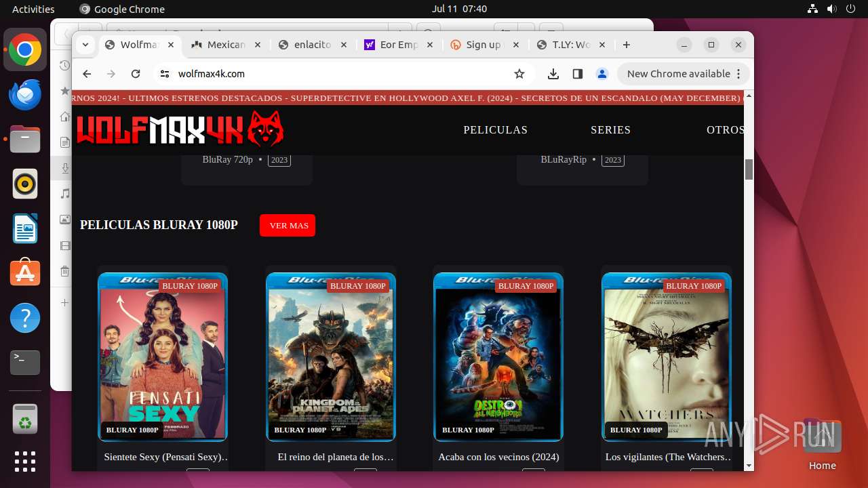
Task: Switch to the Eor Emp tab
Action: (398, 45)
